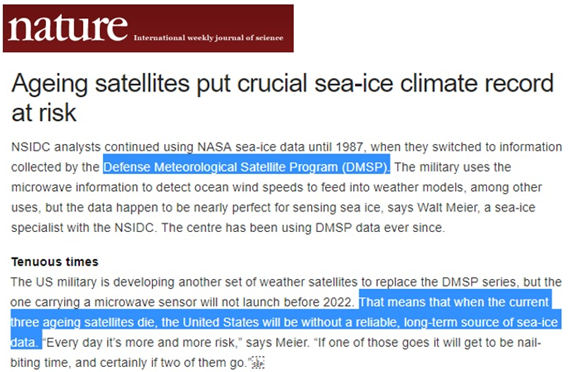Screen dimensions: 568x372
Task: Click highlighted text "That means that when the current"
Action: (455, 302)
